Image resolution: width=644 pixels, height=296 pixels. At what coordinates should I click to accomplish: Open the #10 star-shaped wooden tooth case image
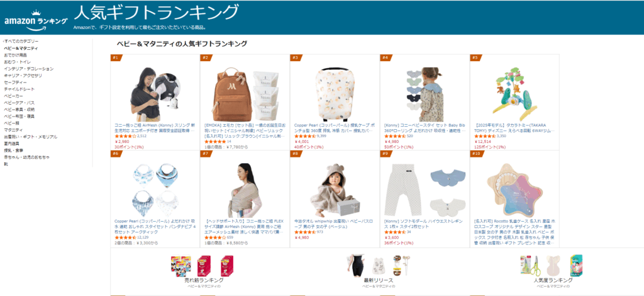[514, 190]
